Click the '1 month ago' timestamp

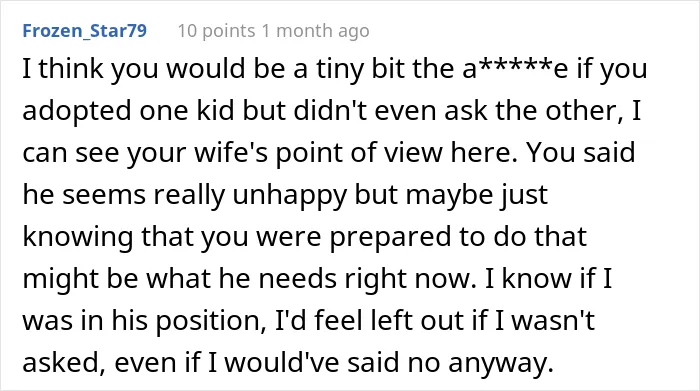coord(316,31)
